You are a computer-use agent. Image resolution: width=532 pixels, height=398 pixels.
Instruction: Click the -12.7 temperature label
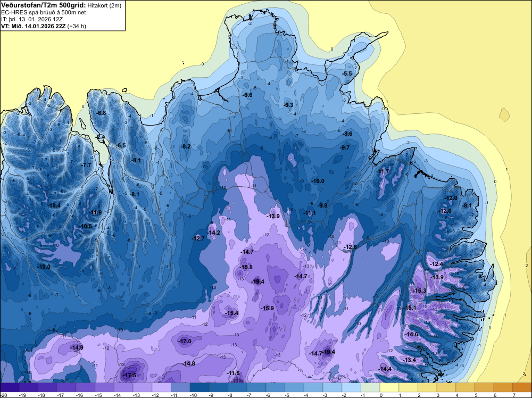198,238
